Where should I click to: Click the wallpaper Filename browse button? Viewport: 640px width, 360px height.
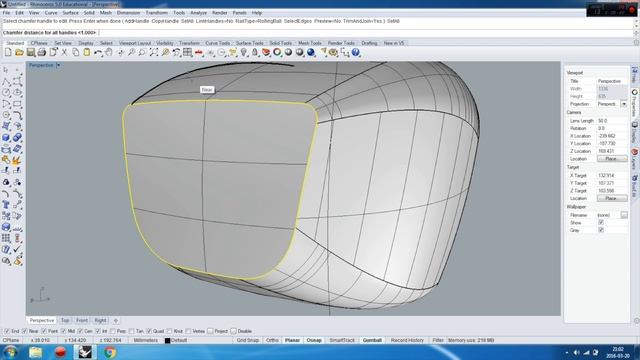pos(624,215)
